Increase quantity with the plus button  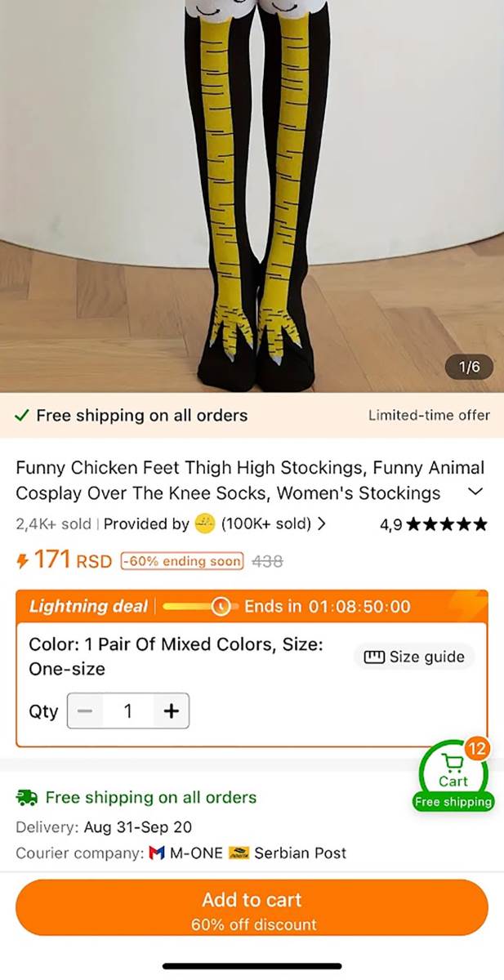(x=171, y=710)
